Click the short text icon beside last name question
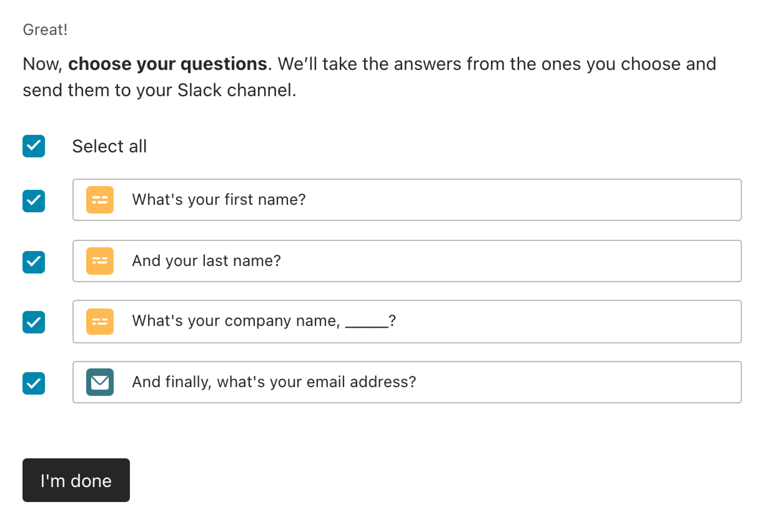 [100, 261]
